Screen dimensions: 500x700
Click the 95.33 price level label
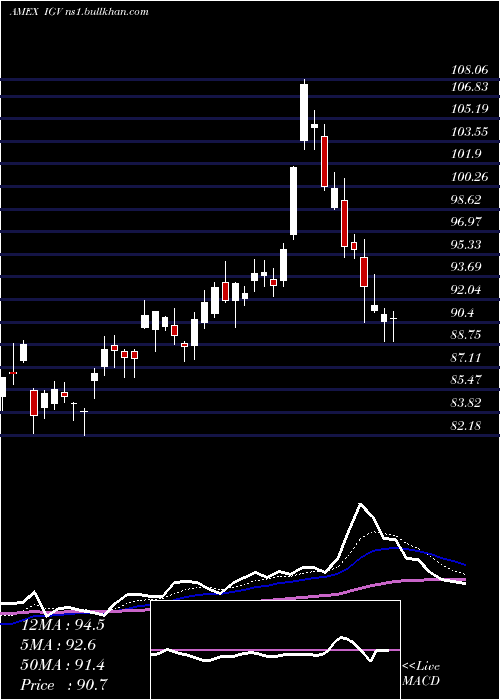[x=467, y=245]
